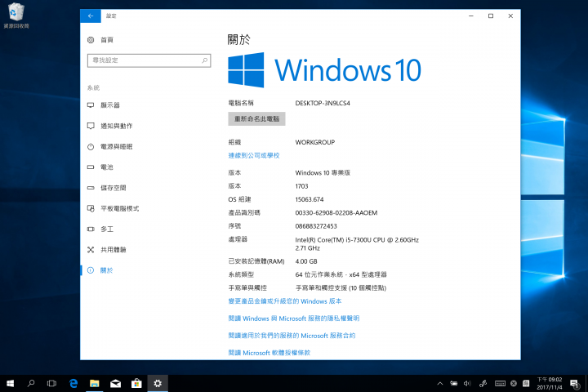Open the touch keyboard tray icon
This screenshot has width=588, height=392.
500,383
